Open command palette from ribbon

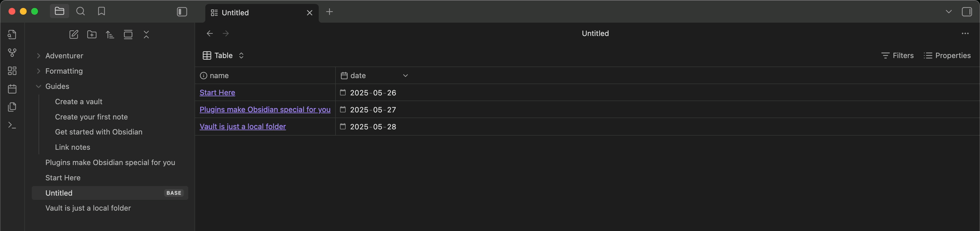12,125
